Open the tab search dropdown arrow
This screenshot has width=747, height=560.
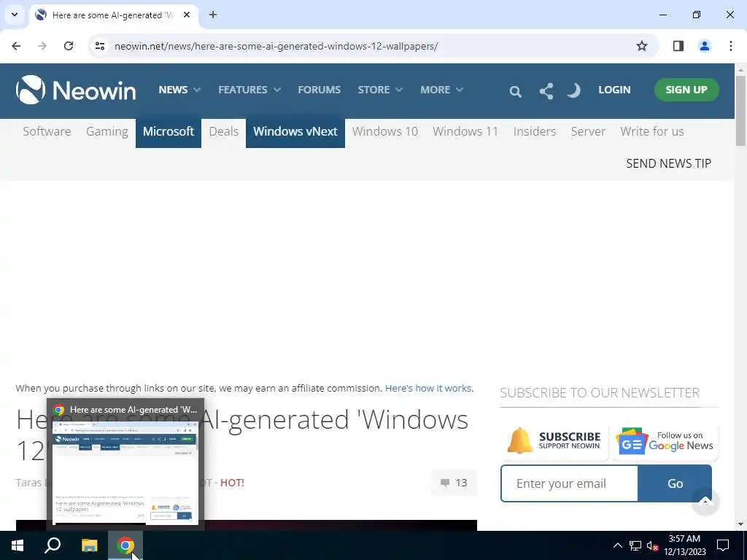pos(15,15)
